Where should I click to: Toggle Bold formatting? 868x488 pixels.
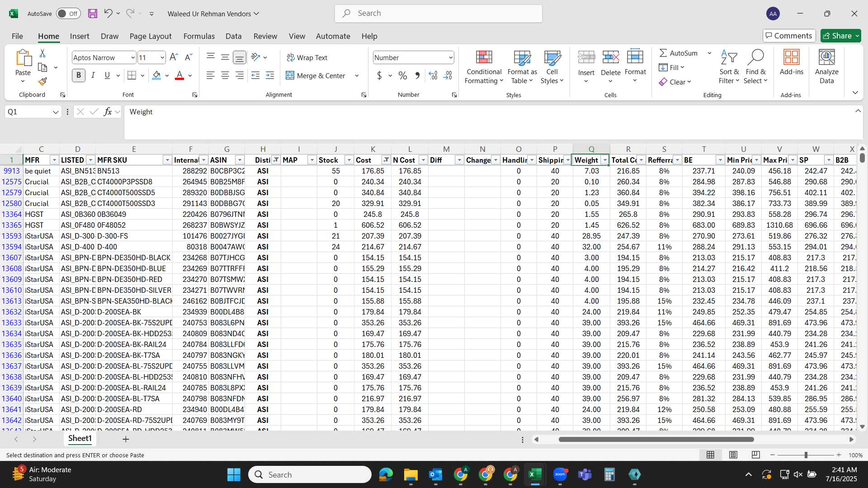79,75
